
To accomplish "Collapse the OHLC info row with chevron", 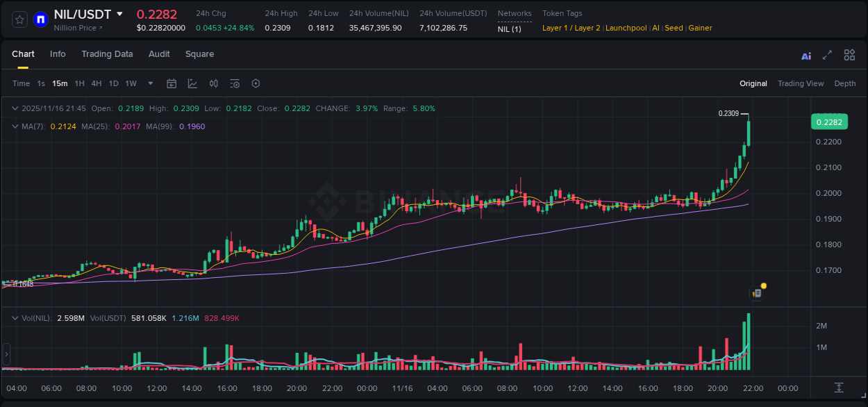I will point(15,108).
